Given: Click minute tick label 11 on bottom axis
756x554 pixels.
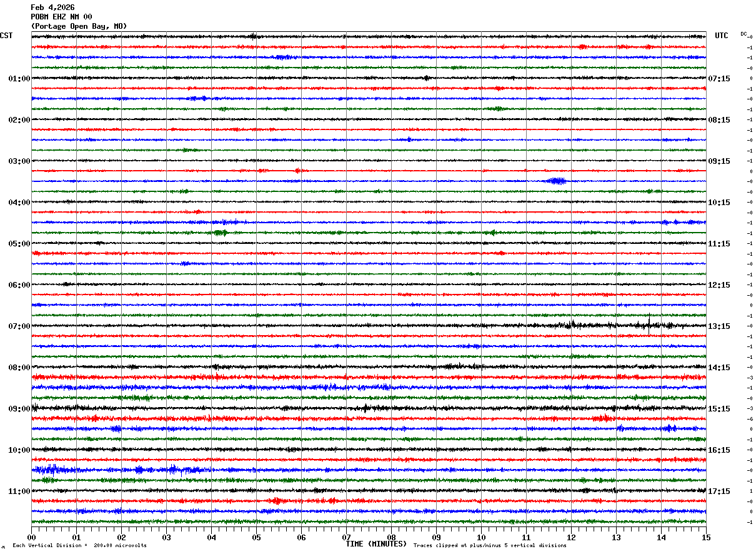Looking at the screenshot, I should pyautogui.click(x=526, y=537).
